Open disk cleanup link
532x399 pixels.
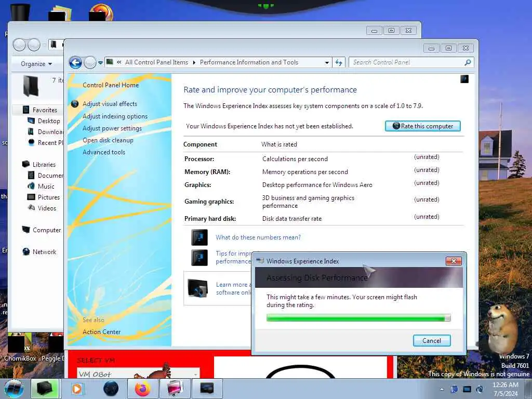108,140
